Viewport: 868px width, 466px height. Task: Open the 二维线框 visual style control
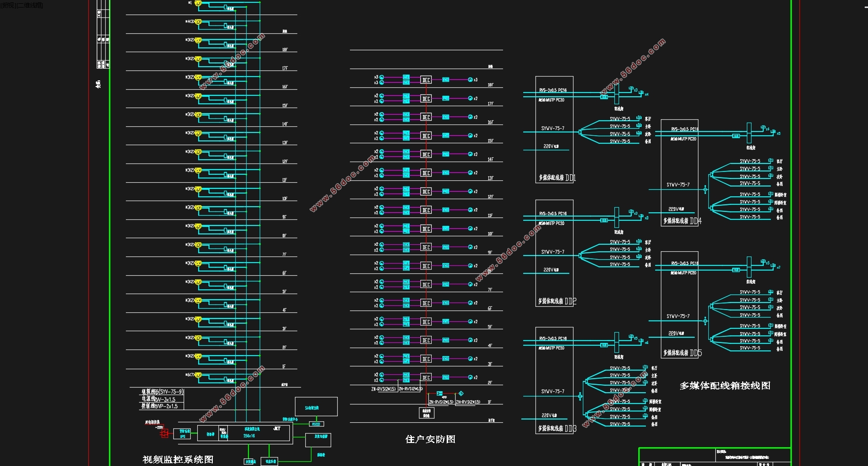[31, 5]
